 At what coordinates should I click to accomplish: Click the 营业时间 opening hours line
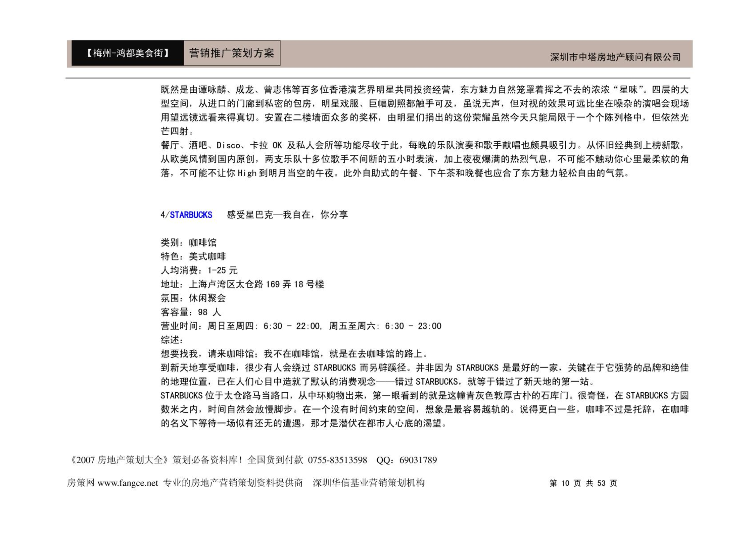301,326
